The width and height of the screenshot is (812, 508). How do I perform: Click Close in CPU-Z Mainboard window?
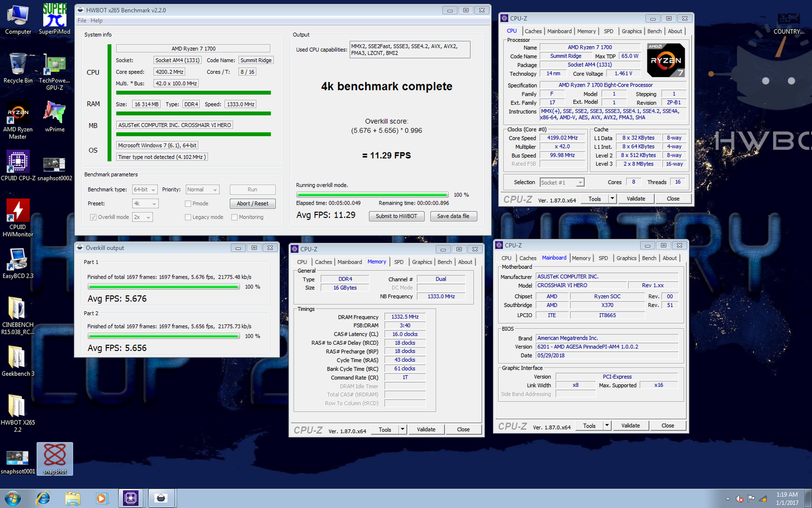(668, 426)
